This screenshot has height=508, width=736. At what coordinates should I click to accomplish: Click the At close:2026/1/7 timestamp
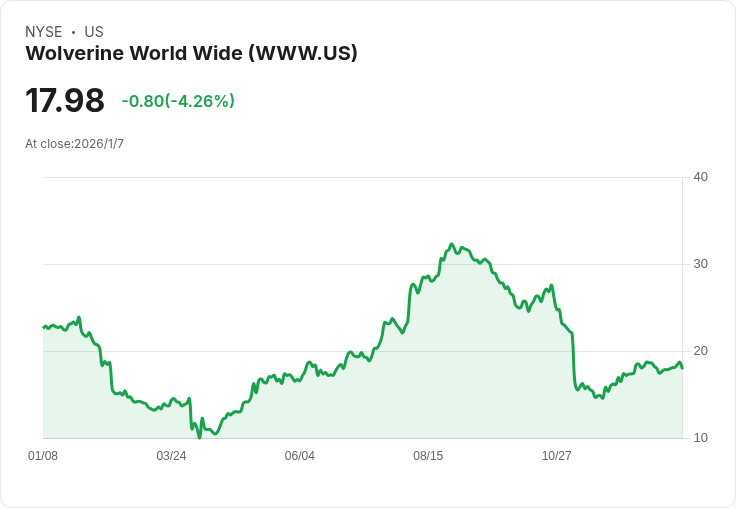tap(75, 144)
